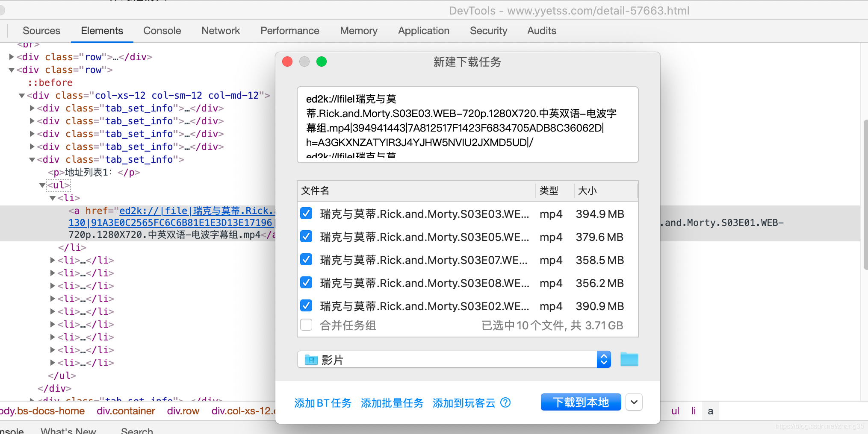Click the 文件名 column header
This screenshot has height=434, width=868.
(x=416, y=191)
